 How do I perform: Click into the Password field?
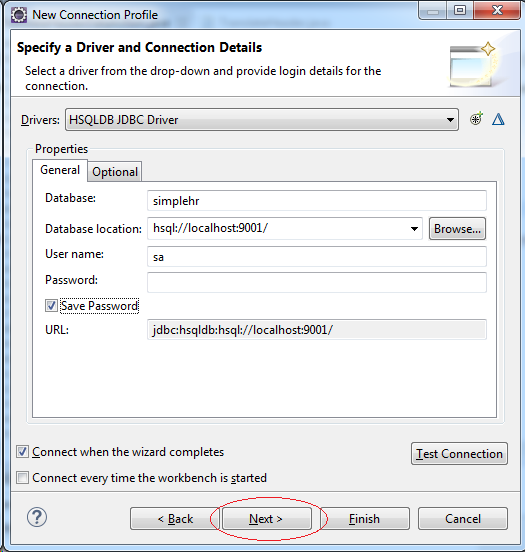coord(317,282)
